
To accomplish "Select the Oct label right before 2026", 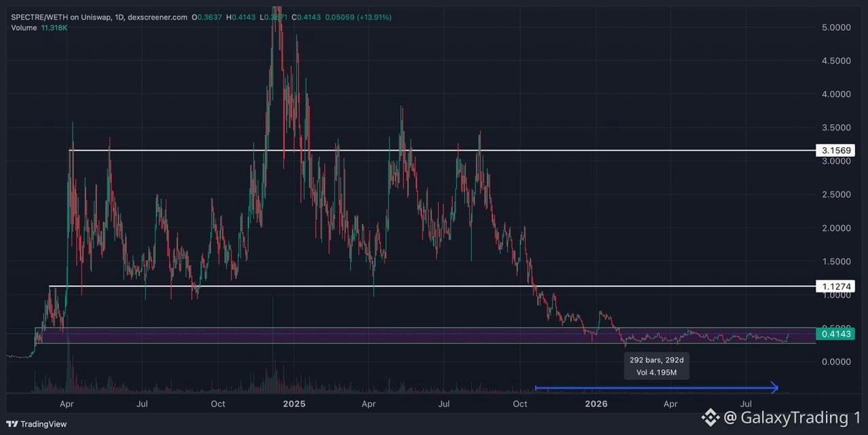I will 520,404.
